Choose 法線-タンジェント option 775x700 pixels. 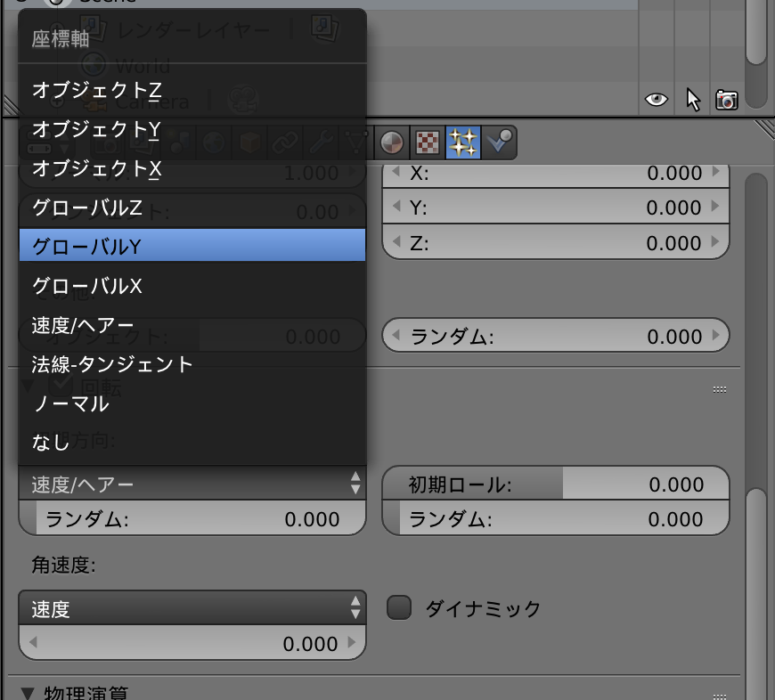pyautogui.click(x=192, y=364)
